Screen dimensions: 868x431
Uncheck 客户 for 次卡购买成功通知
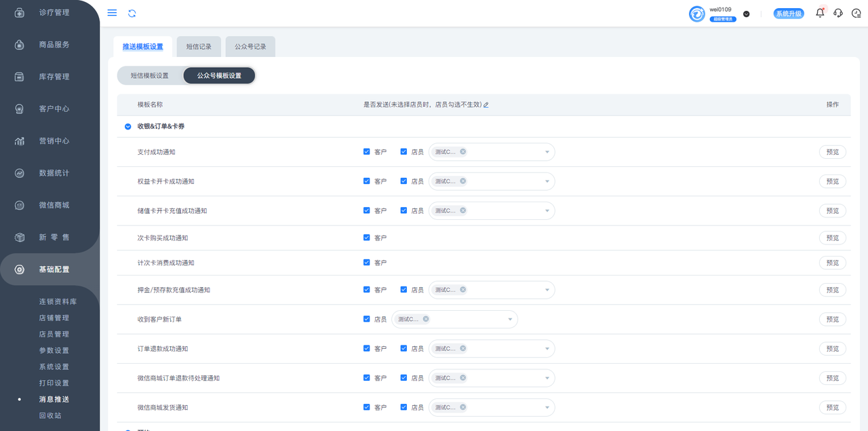click(x=367, y=238)
